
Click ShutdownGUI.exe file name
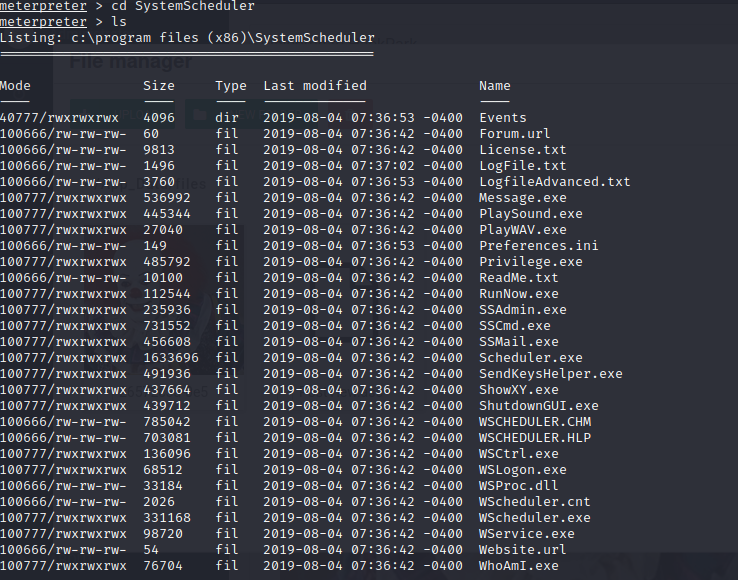pos(538,406)
